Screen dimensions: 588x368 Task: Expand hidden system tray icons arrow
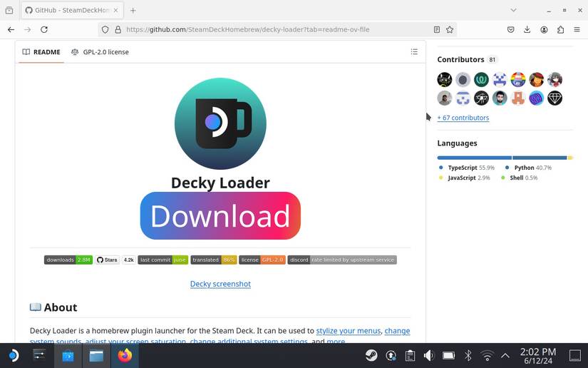tap(505, 355)
